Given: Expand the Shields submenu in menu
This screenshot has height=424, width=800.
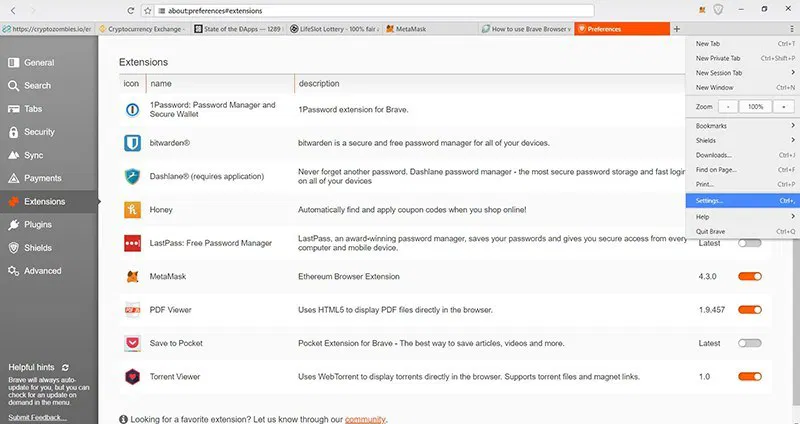Looking at the screenshot, I should (x=743, y=140).
